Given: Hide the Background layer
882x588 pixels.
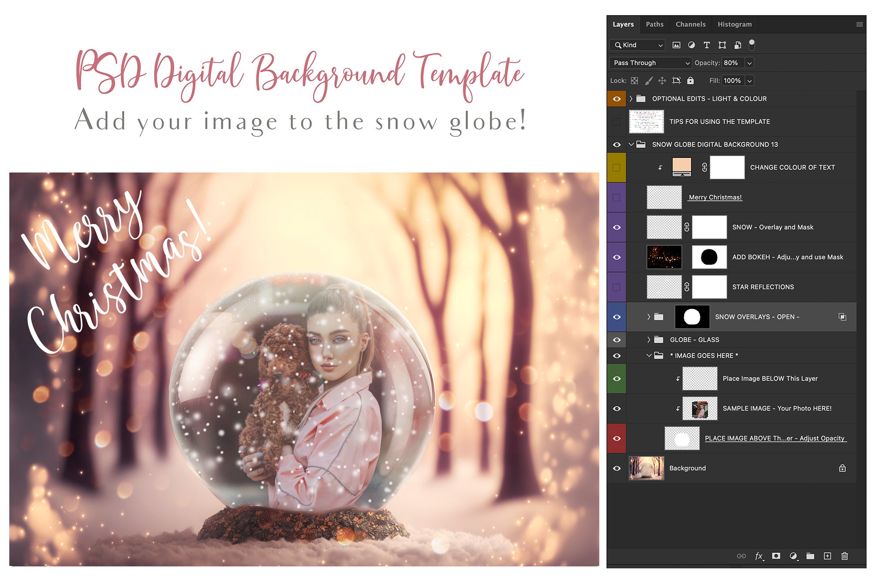Looking at the screenshot, I should tap(617, 468).
